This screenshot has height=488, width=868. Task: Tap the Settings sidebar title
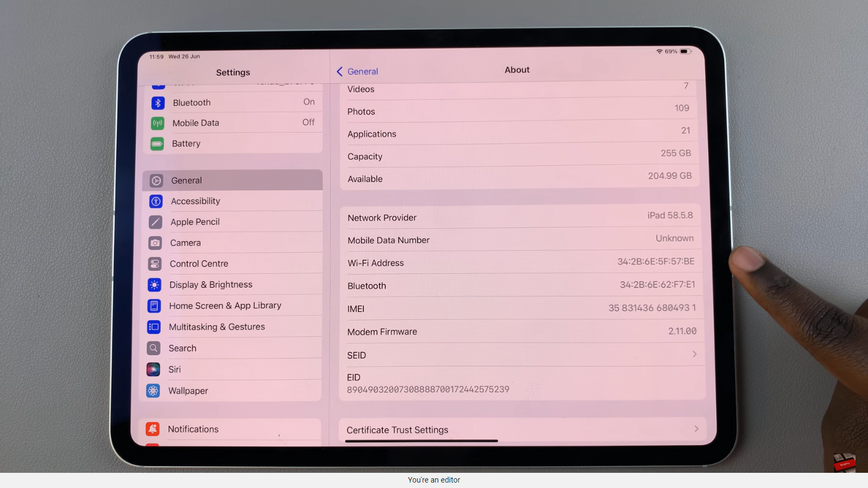(233, 73)
